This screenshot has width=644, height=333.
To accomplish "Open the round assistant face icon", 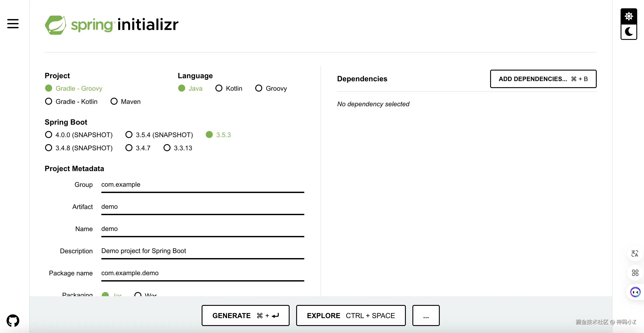I will pos(635,292).
